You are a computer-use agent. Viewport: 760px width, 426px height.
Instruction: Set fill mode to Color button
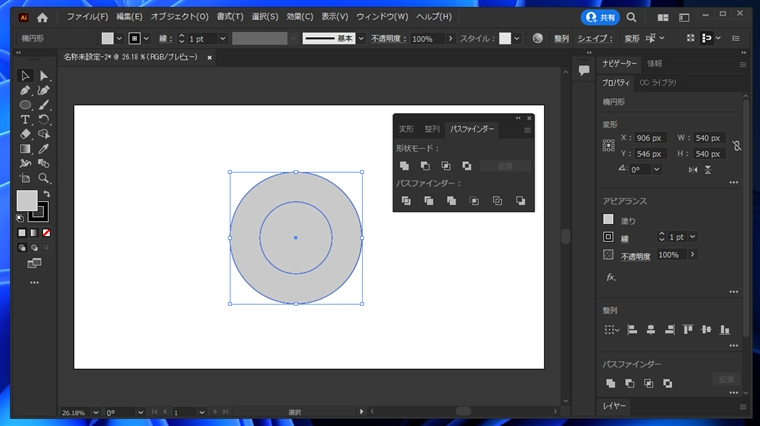pyautogui.click(x=22, y=233)
